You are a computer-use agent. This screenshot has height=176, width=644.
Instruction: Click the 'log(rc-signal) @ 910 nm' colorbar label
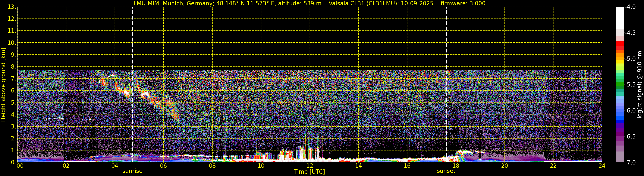(x=640, y=85)
